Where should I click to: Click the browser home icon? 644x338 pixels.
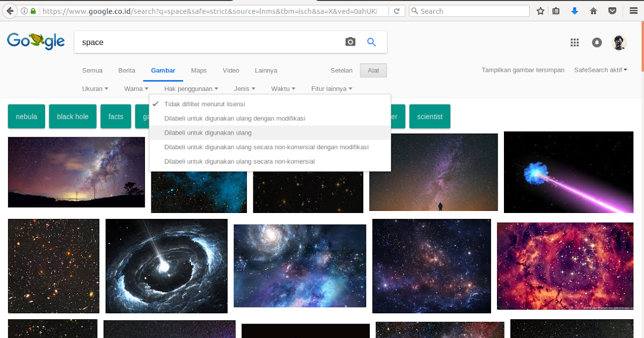click(594, 11)
